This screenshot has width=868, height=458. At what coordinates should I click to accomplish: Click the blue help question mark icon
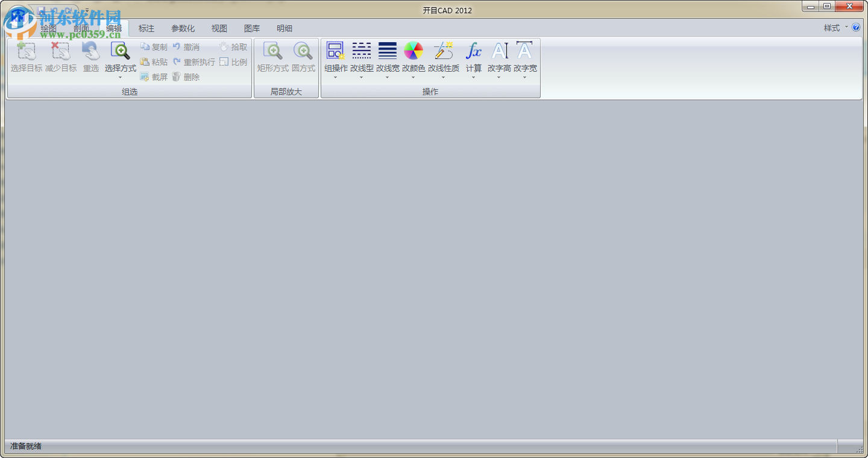point(856,28)
